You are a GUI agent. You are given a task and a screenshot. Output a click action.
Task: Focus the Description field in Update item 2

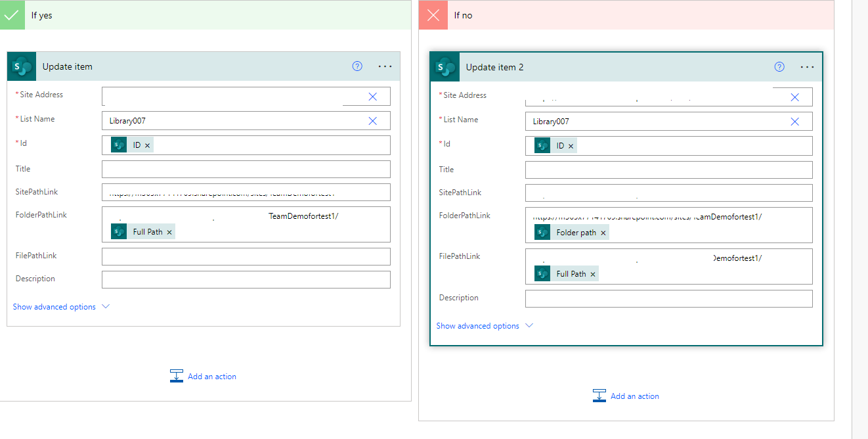[669, 298]
